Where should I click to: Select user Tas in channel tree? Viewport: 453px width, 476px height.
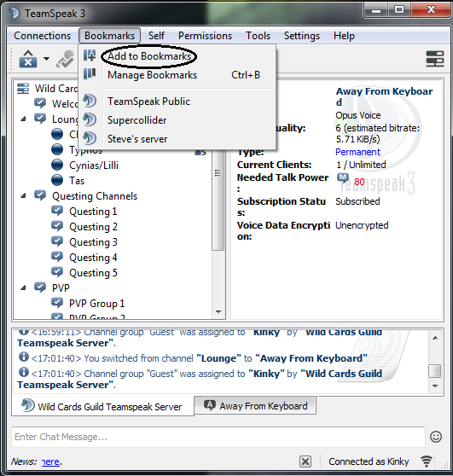click(x=77, y=181)
